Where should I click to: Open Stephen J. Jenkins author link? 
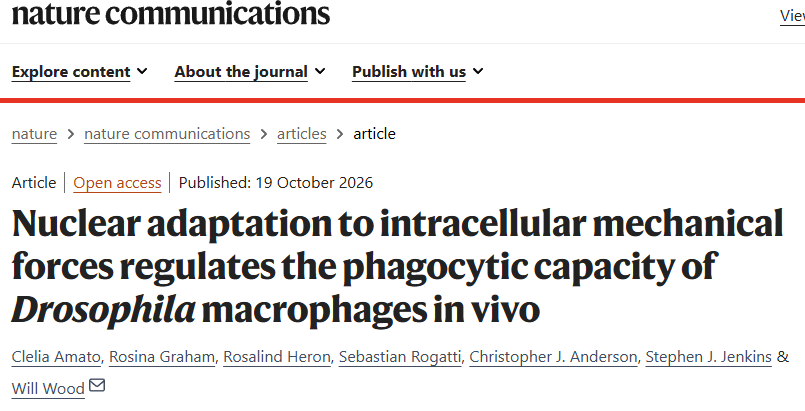pyautogui.click(x=708, y=357)
